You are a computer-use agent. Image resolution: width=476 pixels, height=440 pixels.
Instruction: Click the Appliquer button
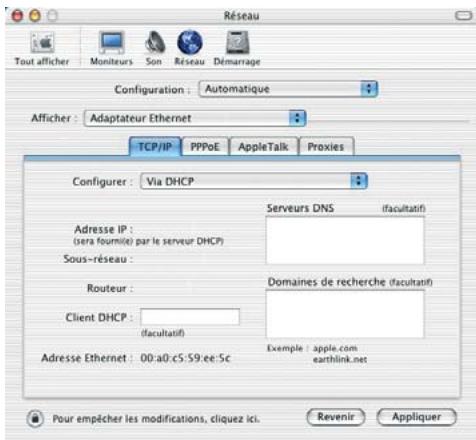pos(416,417)
